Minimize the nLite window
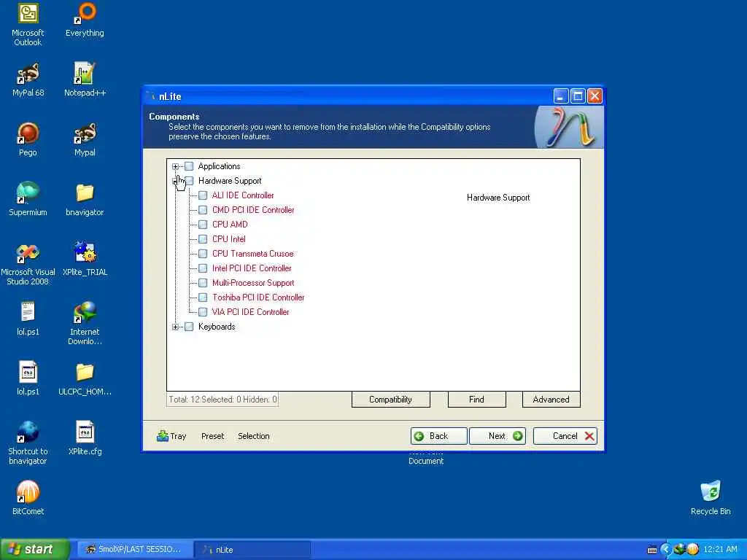This screenshot has height=560, width=747. click(561, 96)
